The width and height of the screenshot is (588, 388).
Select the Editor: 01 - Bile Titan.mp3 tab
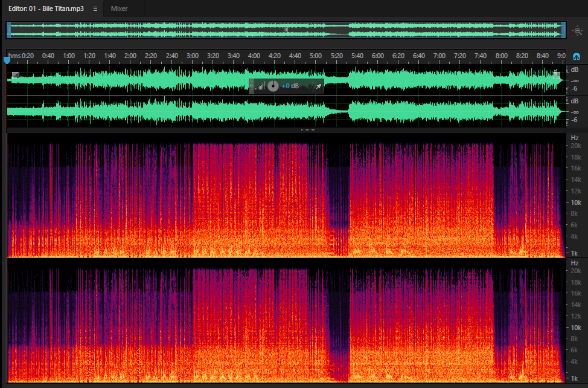point(46,8)
